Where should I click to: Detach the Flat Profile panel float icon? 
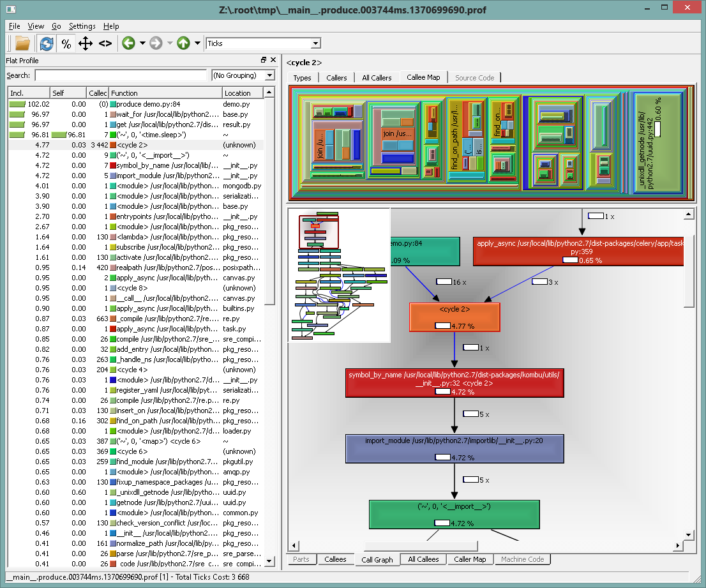(x=264, y=60)
